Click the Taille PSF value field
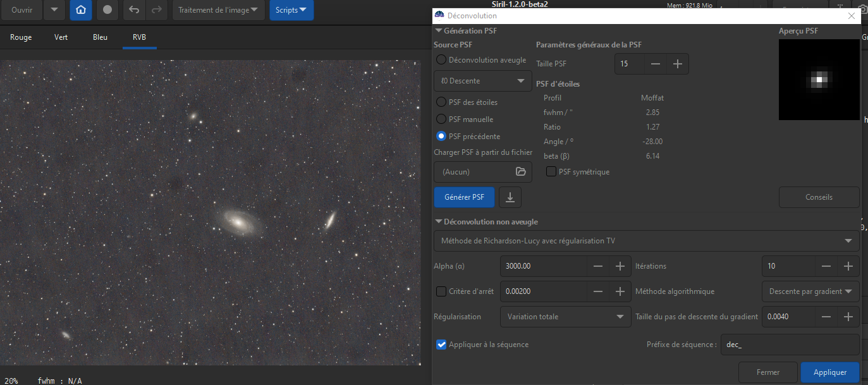This screenshot has height=385, width=868. point(630,64)
